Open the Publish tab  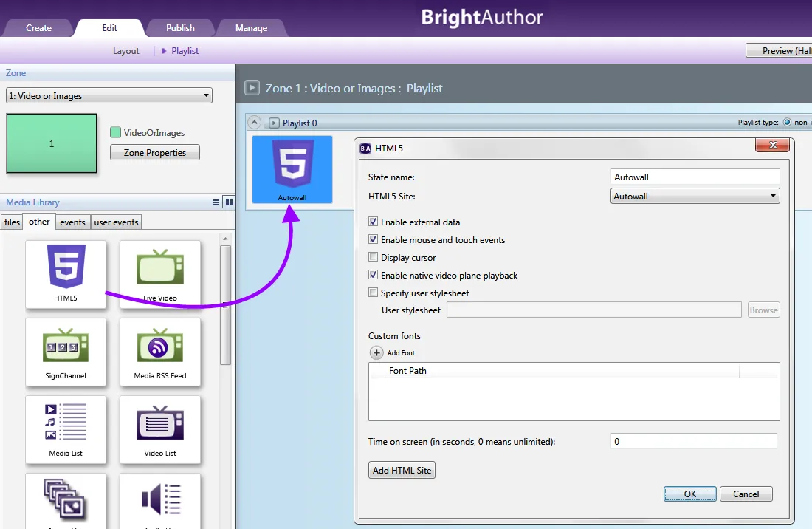coord(180,28)
